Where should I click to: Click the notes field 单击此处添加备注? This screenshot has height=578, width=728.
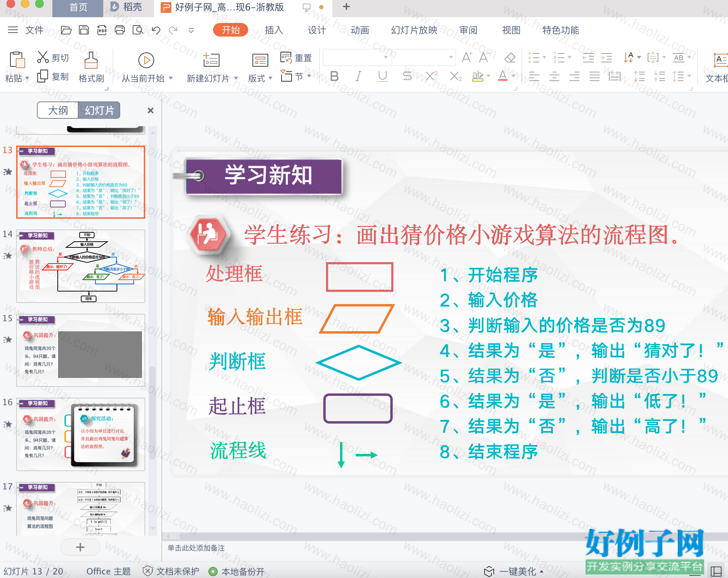pos(196,548)
